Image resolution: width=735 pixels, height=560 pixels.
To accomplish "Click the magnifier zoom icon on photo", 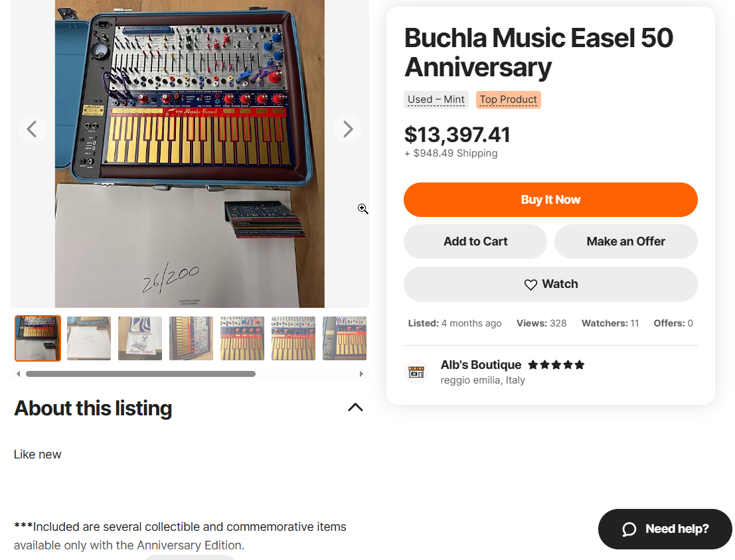I will [x=363, y=209].
